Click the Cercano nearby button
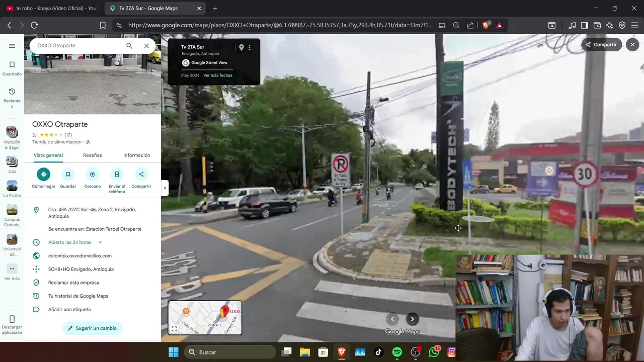The width and height of the screenshot is (644, 362). click(x=93, y=178)
